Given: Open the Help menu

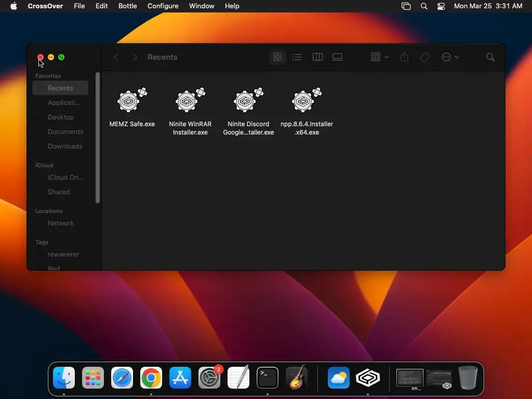Looking at the screenshot, I should click(x=232, y=6).
